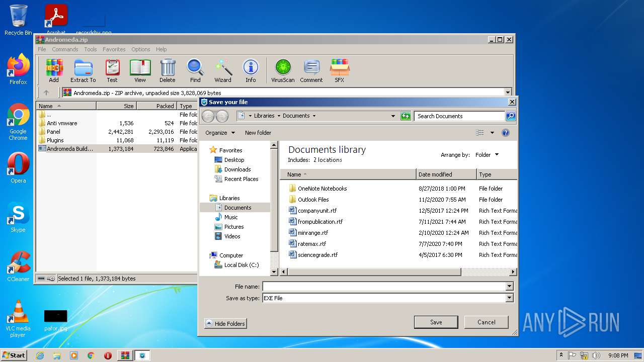
Task: Click the Change your view icon
Action: coord(480,133)
